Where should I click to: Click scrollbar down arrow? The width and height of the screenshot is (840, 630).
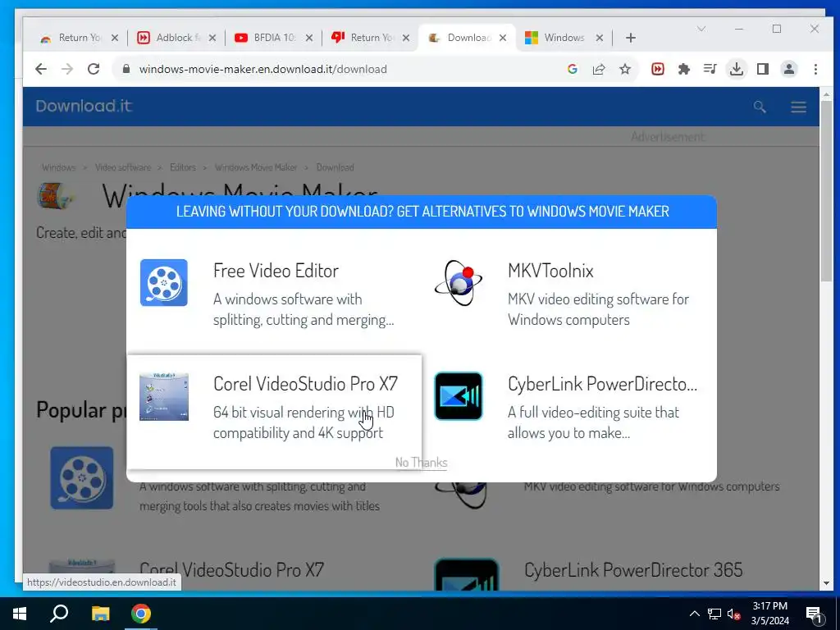coord(826,583)
